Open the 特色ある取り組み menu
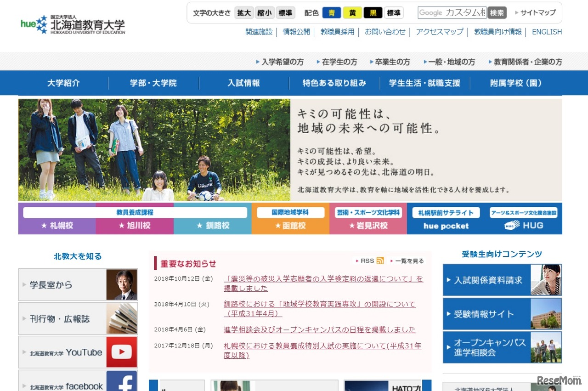 pos(334,83)
